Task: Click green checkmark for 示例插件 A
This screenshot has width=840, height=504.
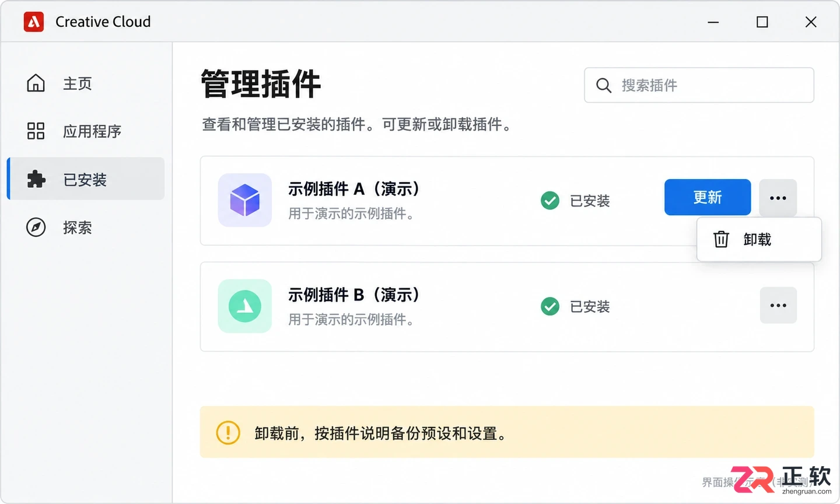Action: pyautogui.click(x=550, y=200)
